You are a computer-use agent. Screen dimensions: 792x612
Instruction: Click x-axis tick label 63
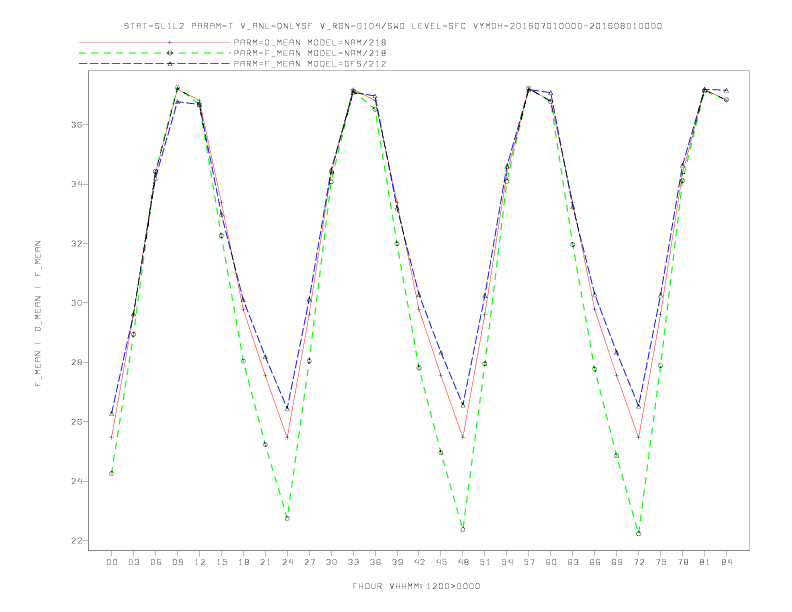point(573,562)
